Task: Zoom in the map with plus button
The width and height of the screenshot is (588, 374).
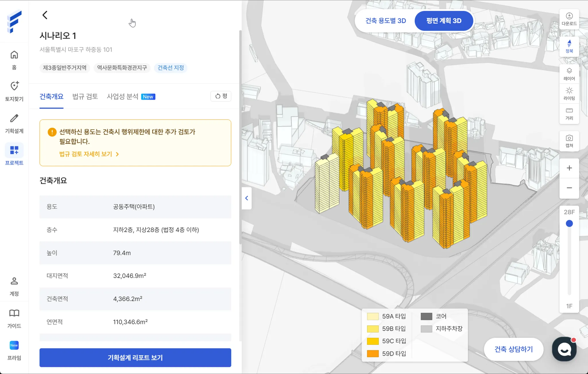Action: point(569,168)
